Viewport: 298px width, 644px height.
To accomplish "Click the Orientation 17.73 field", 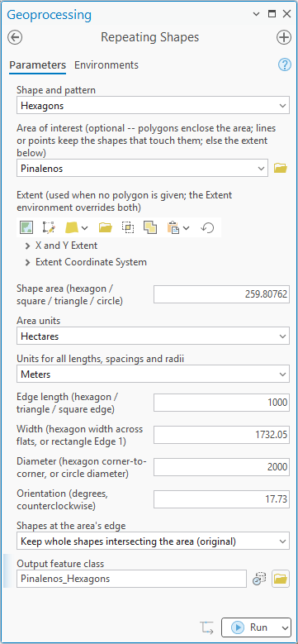I will click(x=221, y=499).
